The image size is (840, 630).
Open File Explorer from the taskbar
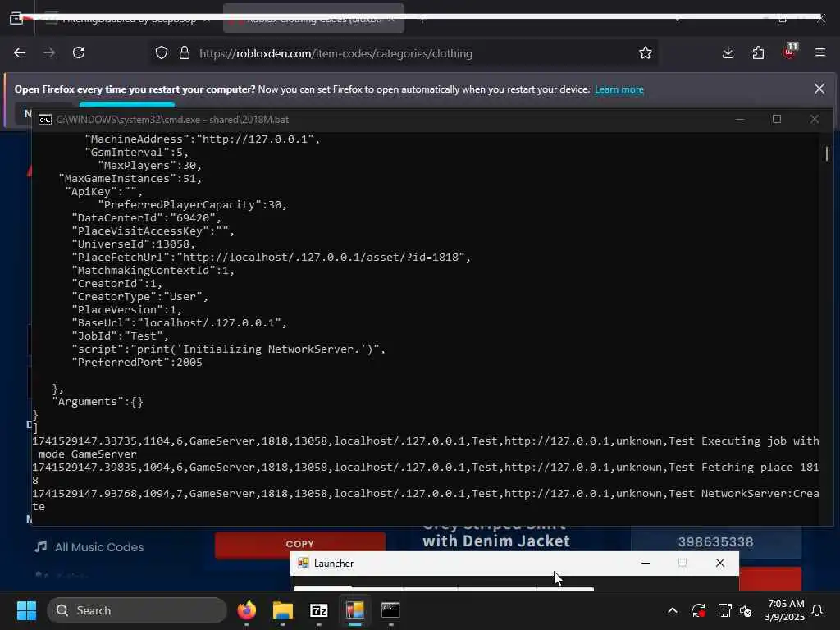[x=283, y=610]
